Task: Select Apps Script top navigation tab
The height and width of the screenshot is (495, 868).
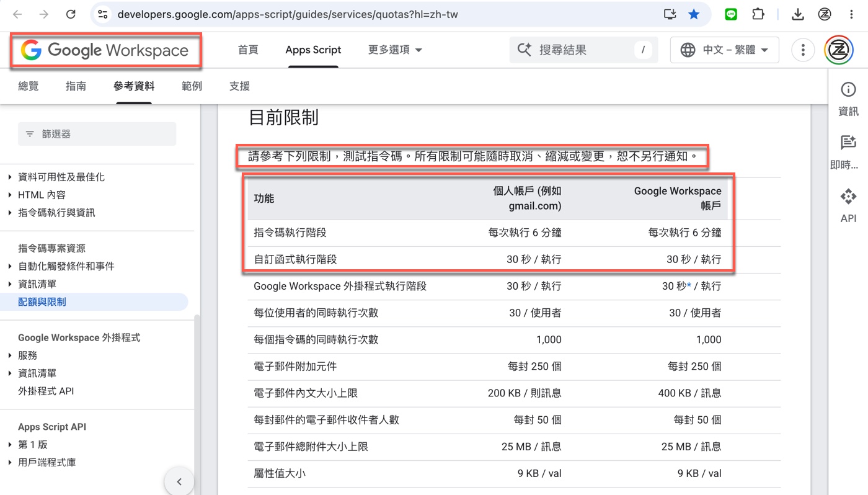Action: click(313, 50)
